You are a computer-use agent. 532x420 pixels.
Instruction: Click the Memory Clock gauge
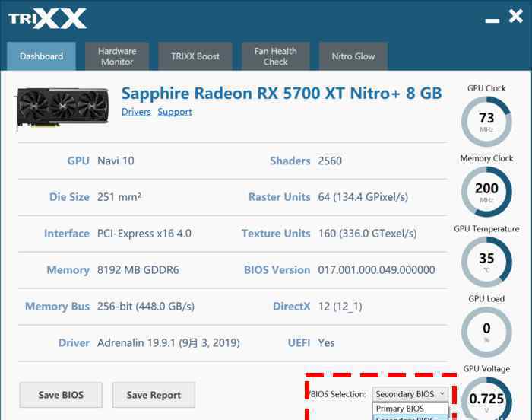(486, 192)
